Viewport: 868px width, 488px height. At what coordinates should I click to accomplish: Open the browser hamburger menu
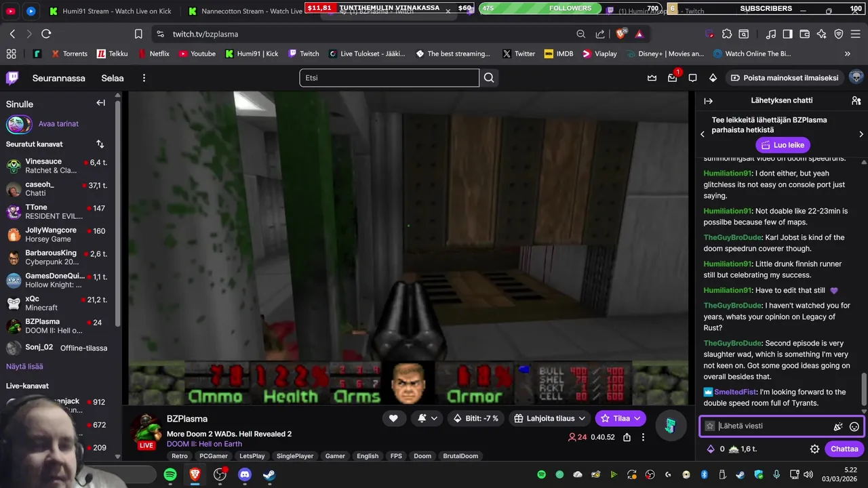[x=856, y=34]
